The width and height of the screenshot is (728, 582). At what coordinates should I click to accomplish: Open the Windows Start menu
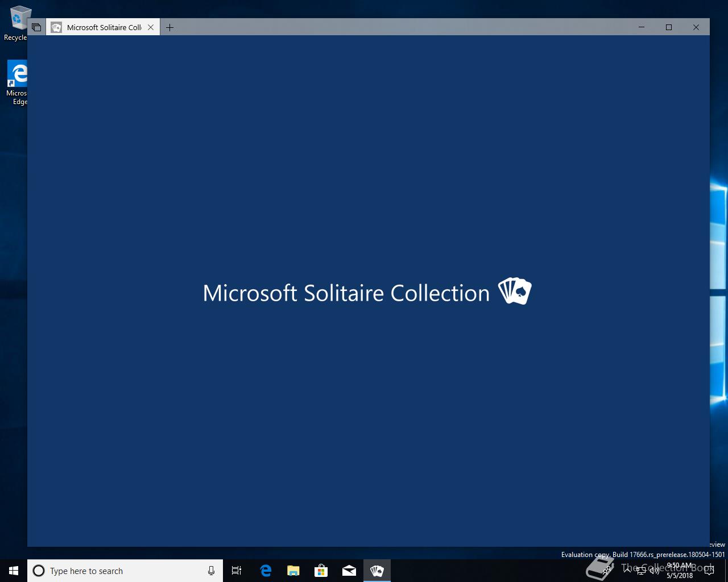click(14, 571)
